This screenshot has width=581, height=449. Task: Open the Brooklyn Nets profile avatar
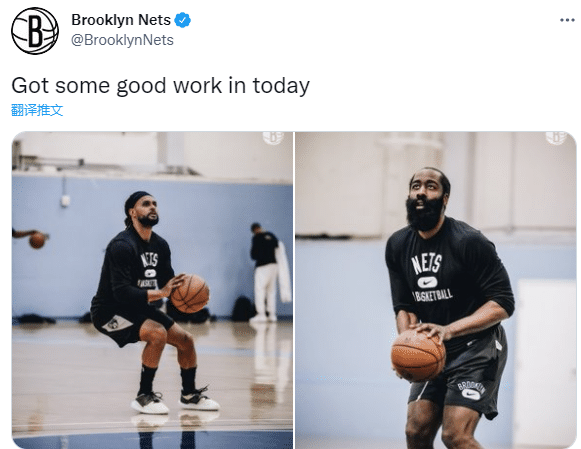point(35,31)
